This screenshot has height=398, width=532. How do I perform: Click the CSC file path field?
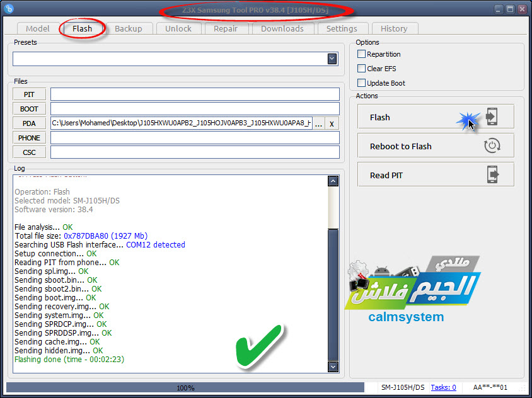195,152
